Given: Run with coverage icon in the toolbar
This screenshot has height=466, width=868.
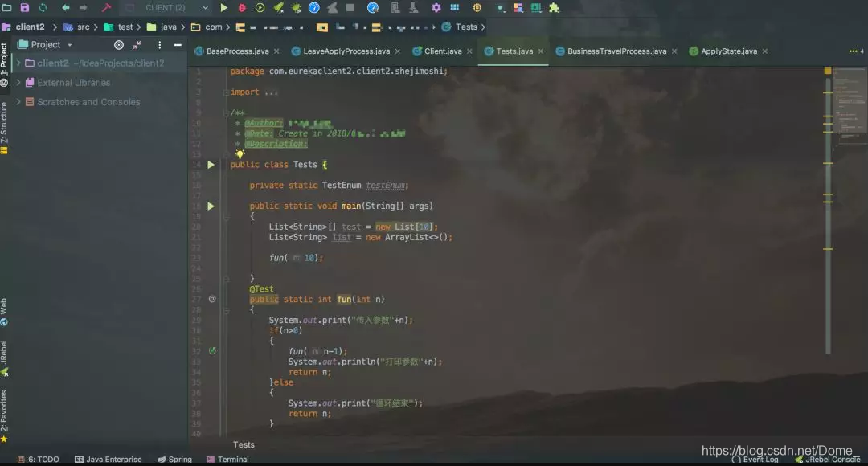Looking at the screenshot, I should (260, 8).
